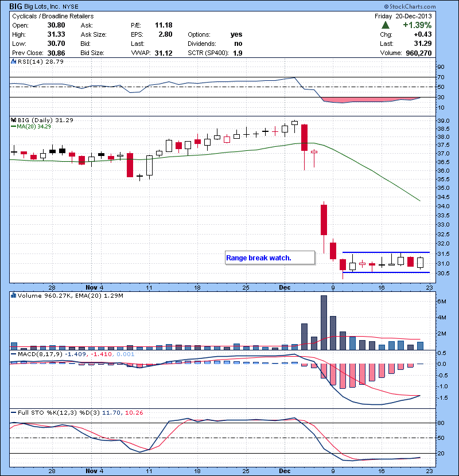Click the 4M volume axis label

[442, 318]
